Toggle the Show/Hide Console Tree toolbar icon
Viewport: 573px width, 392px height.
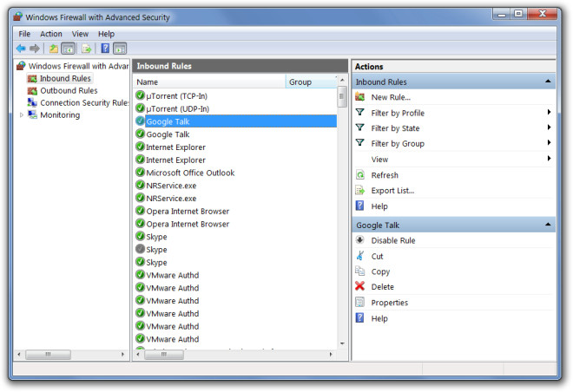click(x=69, y=49)
